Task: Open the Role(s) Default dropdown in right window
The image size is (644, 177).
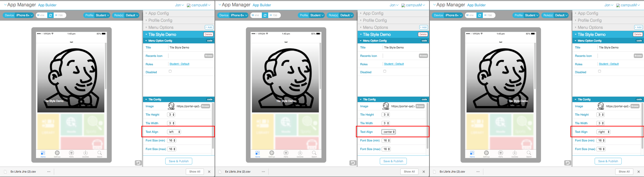Action: (x=561, y=15)
